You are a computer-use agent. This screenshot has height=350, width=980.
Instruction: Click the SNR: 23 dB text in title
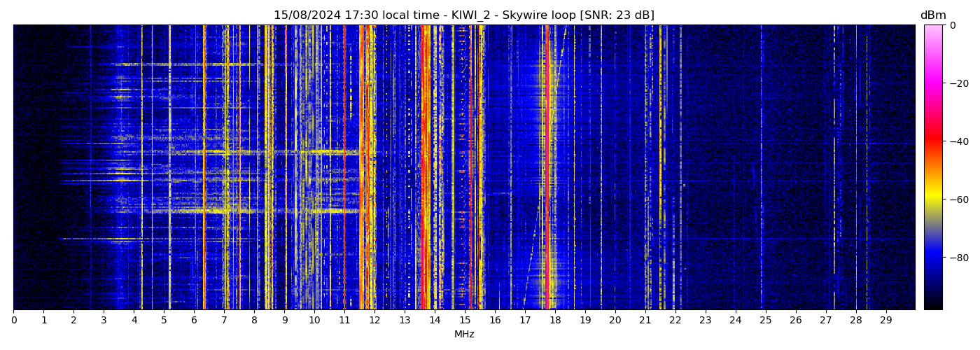coord(618,15)
